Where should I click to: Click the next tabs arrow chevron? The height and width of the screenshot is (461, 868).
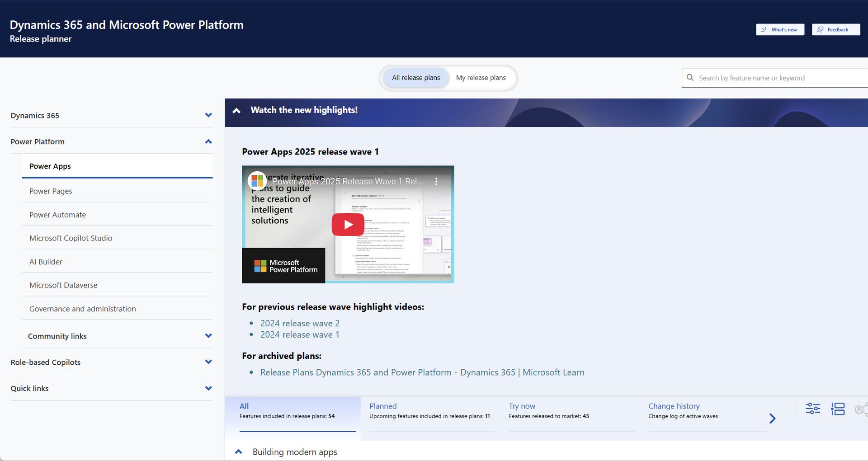[x=773, y=419]
